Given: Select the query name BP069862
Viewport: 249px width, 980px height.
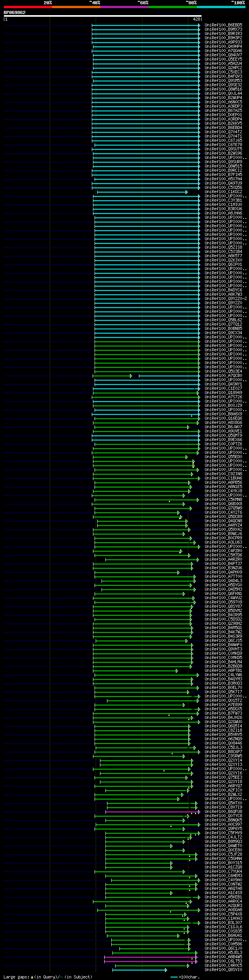Looking at the screenshot, I should [15, 12].
